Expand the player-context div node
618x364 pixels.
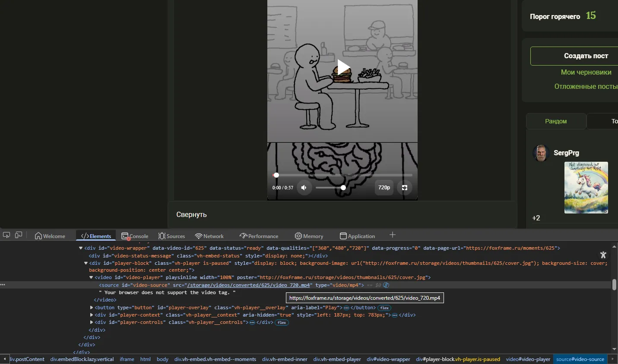click(92, 315)
